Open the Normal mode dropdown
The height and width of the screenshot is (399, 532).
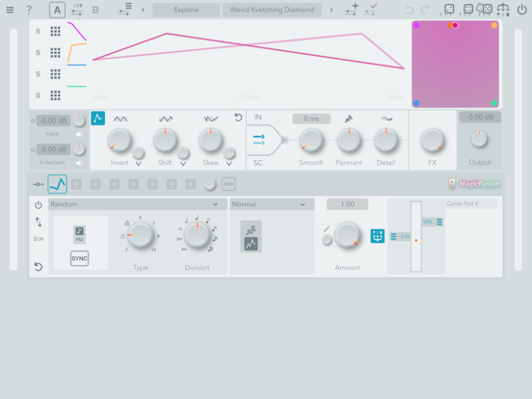point(272,204)
